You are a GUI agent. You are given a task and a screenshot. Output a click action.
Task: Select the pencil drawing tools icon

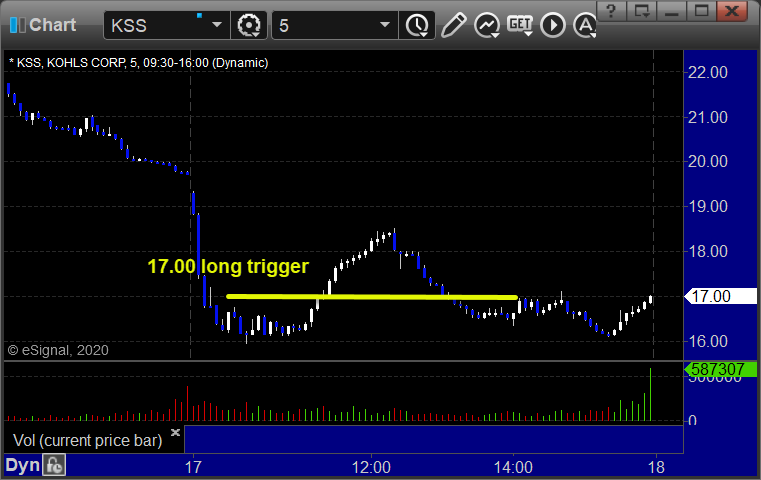[x=453, y=25]
